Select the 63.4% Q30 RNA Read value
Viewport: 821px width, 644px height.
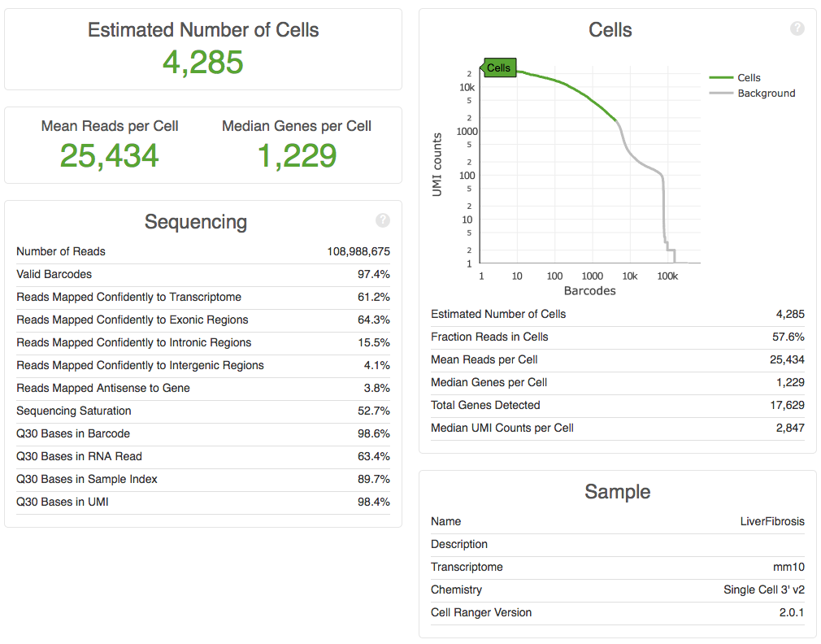tap(374, 456)
